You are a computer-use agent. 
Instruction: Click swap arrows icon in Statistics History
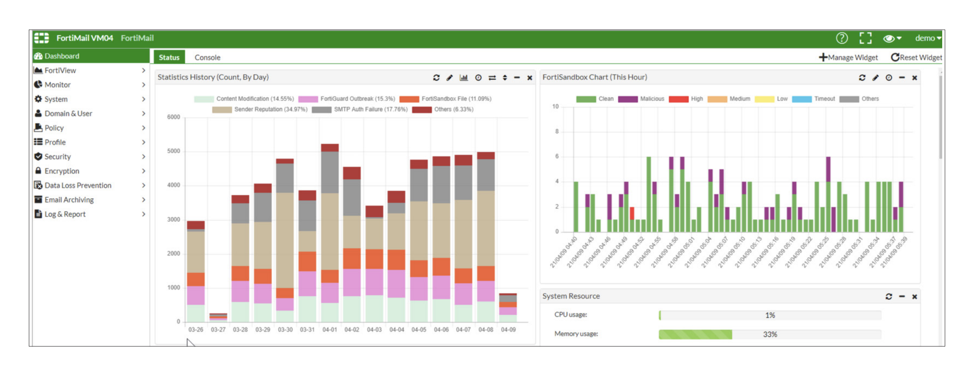[x=492, y=78]
